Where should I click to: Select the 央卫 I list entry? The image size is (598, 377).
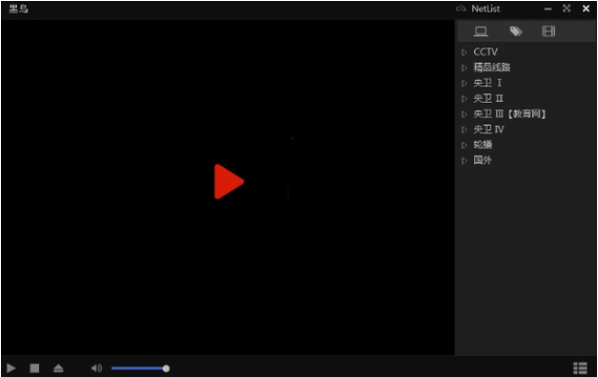pos(487,83)
